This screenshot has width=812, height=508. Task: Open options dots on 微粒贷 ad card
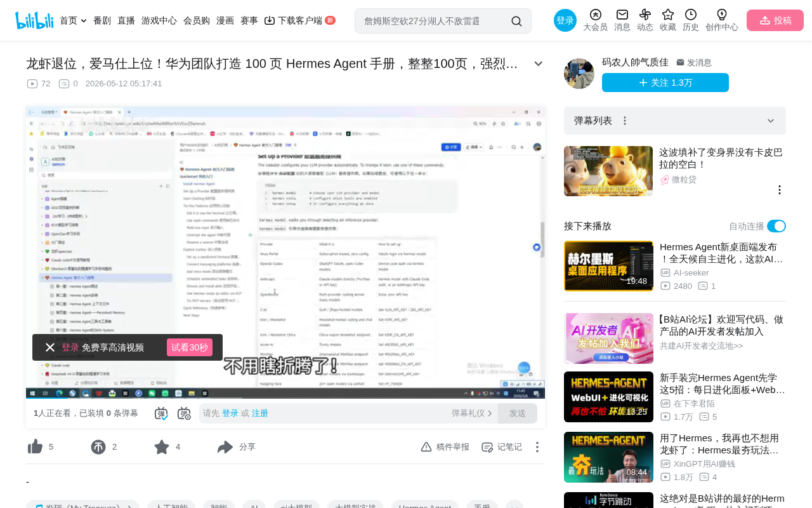[x=780, y=190]
